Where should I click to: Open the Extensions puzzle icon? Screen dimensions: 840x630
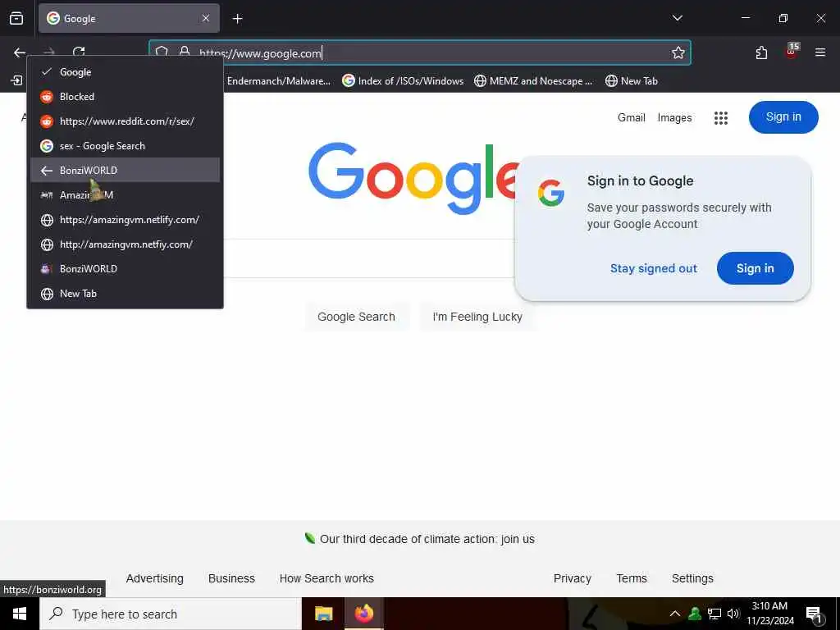tap(761, 52)
